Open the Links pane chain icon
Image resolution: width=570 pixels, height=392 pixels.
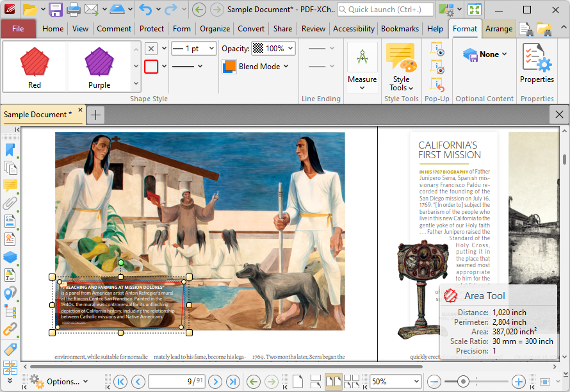click(x=10, y=329)
